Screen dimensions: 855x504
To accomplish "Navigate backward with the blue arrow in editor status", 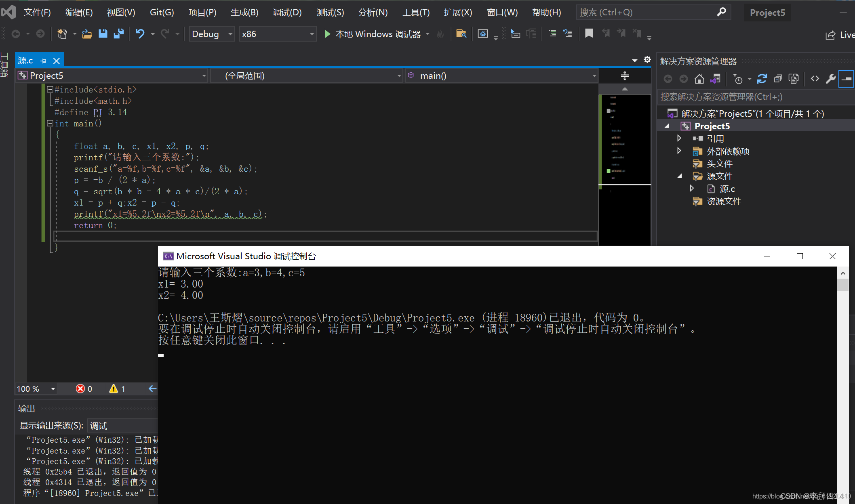I will coord(152,388).
